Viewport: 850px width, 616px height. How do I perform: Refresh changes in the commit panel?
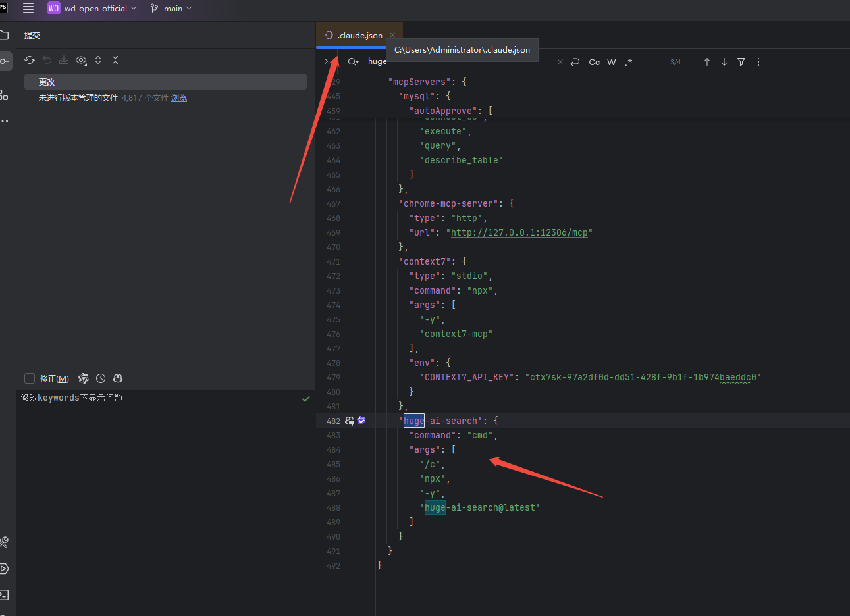click(30, 60)
